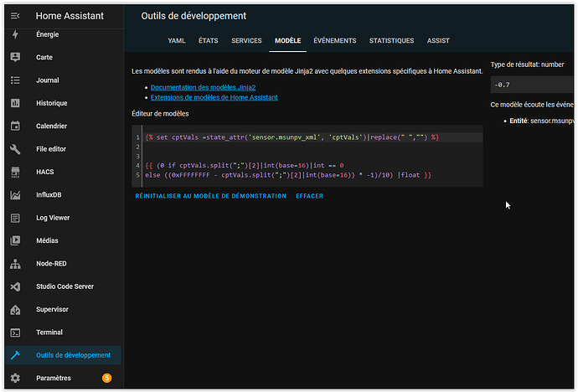Click the Outils de développement hammer icon

click(15, 355)
